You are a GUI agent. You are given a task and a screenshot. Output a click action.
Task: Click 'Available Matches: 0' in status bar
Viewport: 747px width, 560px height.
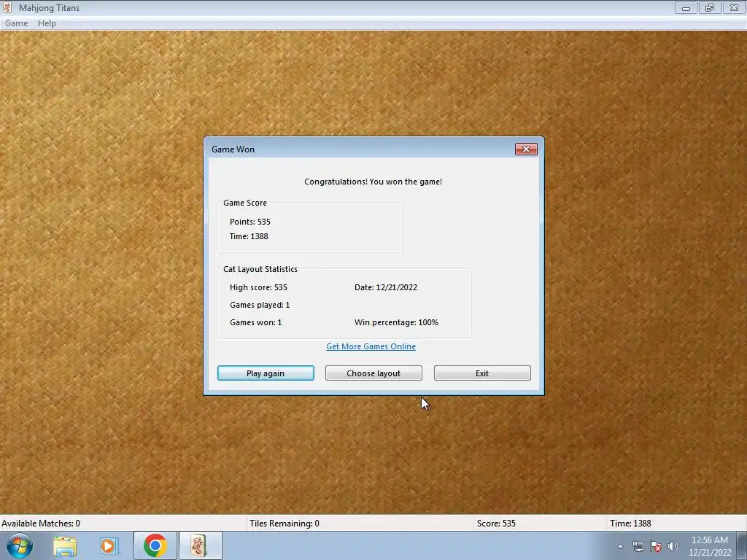(x=41, y=524)
